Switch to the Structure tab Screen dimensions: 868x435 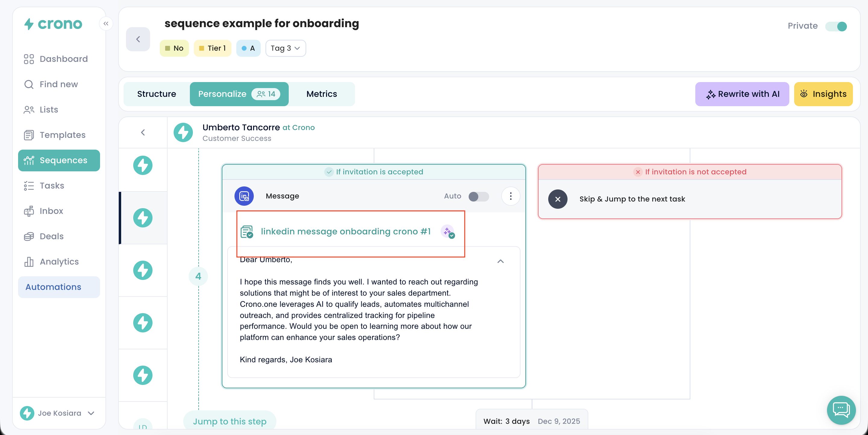[156, 94]
